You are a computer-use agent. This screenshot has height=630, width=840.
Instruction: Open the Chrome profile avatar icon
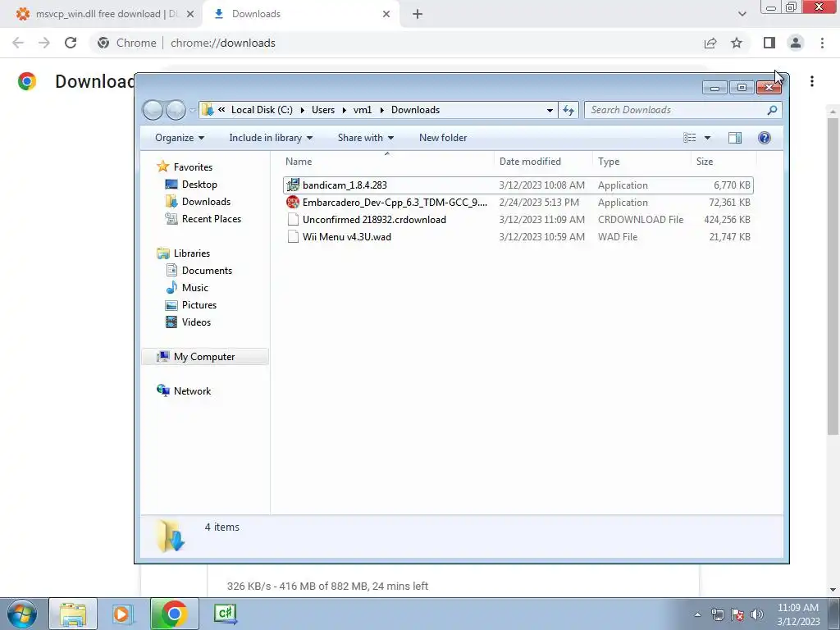coord(796,43)
